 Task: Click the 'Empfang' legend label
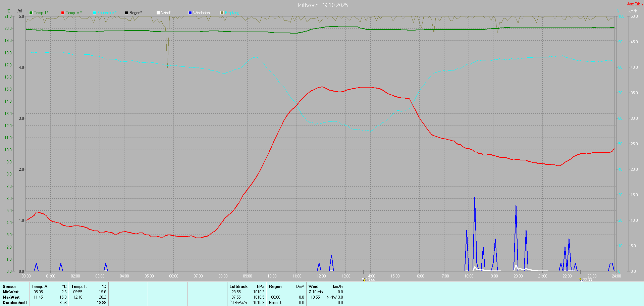click(x=232, y=13)
